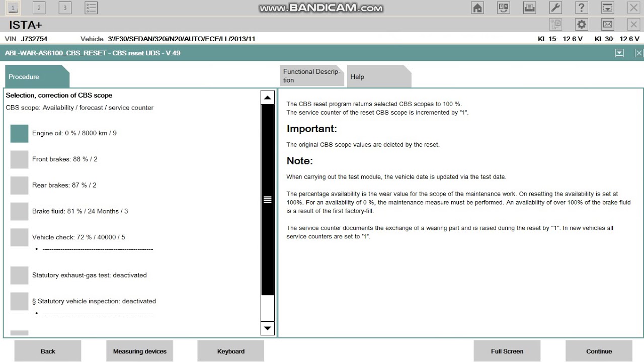Image resolution: width=644 pixels, height=362 pixels.
Task: Show the on-screen Keyboard
Action: (231, 351)
